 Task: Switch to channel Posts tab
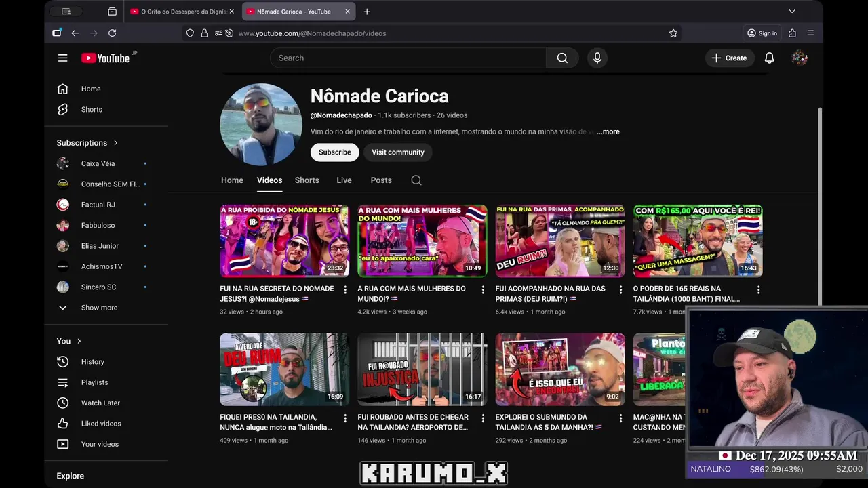tap(381, 180)
